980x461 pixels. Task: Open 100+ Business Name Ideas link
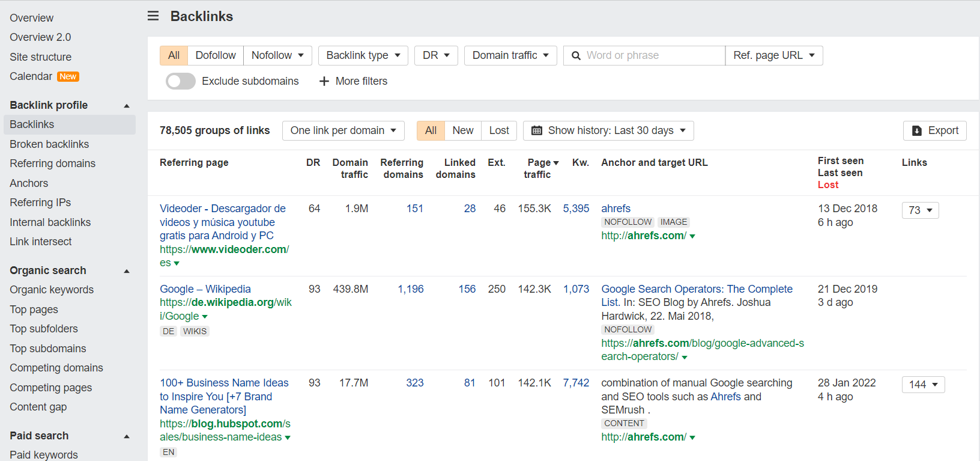tap(224, 396)
